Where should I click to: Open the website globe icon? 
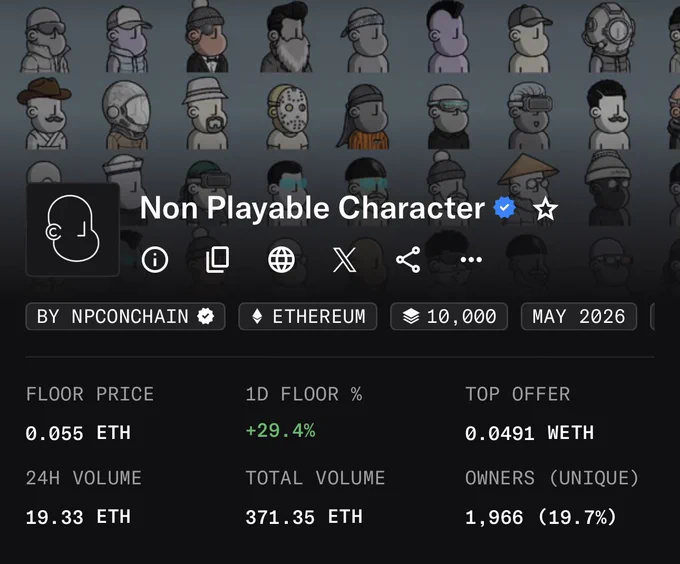point(281,260)
